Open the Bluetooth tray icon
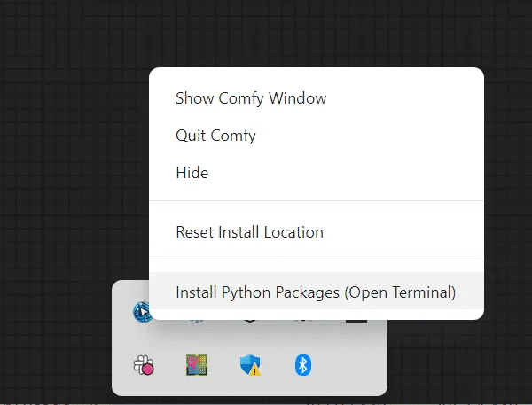This screenshot has width=532, height=405. click(x=302, y=365)
